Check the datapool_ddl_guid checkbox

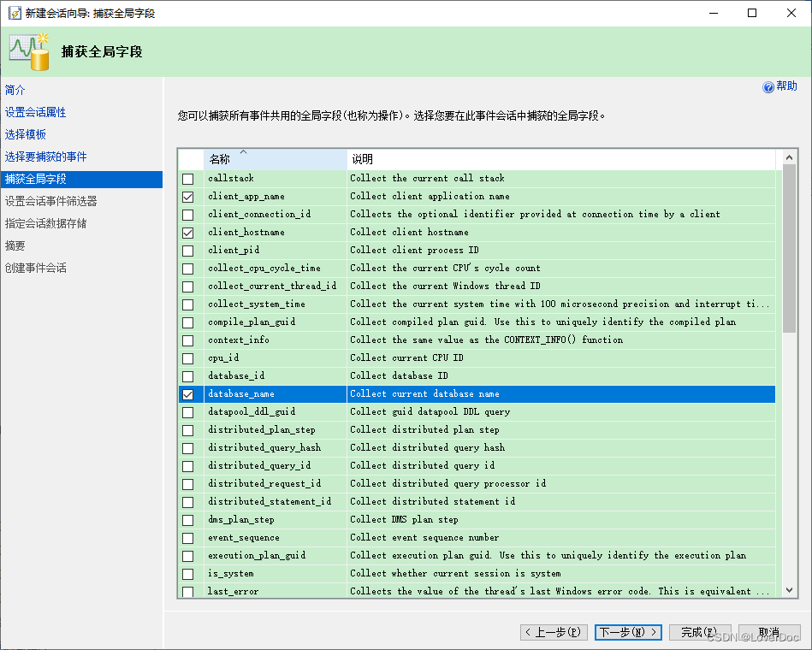(188, 412)
